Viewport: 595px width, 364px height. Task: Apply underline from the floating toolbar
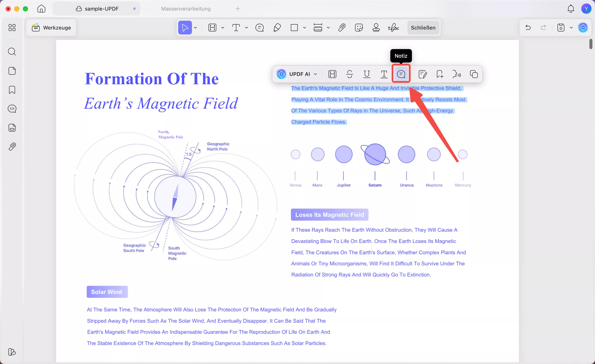(367, 74)
